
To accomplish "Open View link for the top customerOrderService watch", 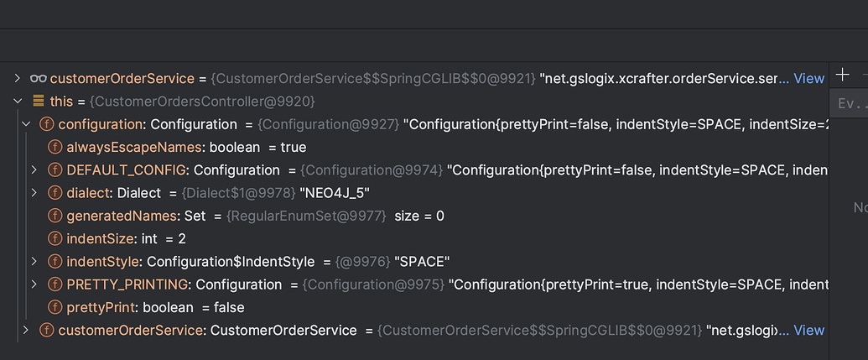I will pos(808,78).
